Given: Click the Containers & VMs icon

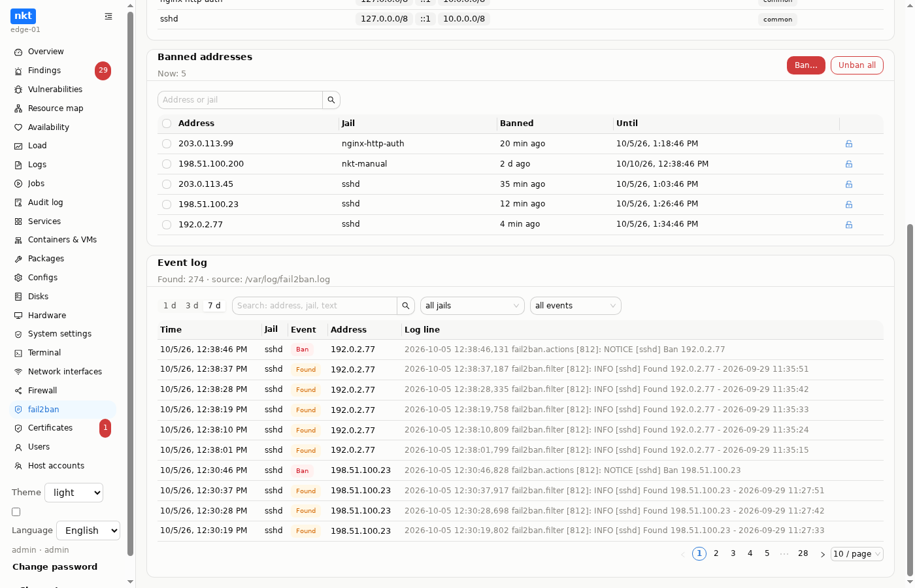Looking at the screenshot, I should 18,240.
